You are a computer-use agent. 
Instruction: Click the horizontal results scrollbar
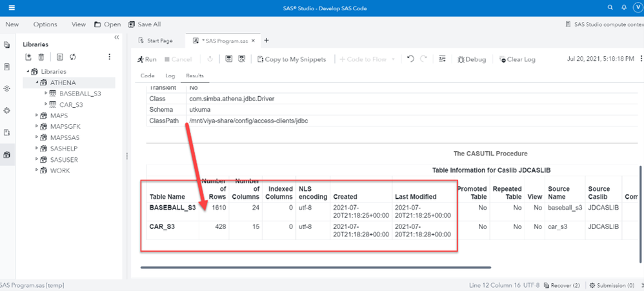tap(316, 267)
